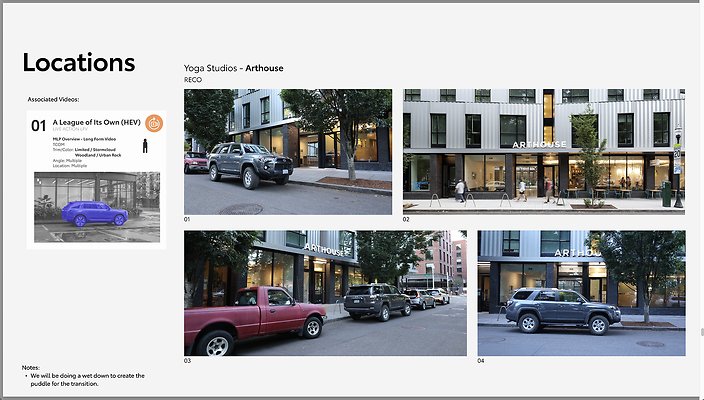Select photo 04 showing the SUV side profile
This screenshot has height=400, width=704.
pos(580,293)
